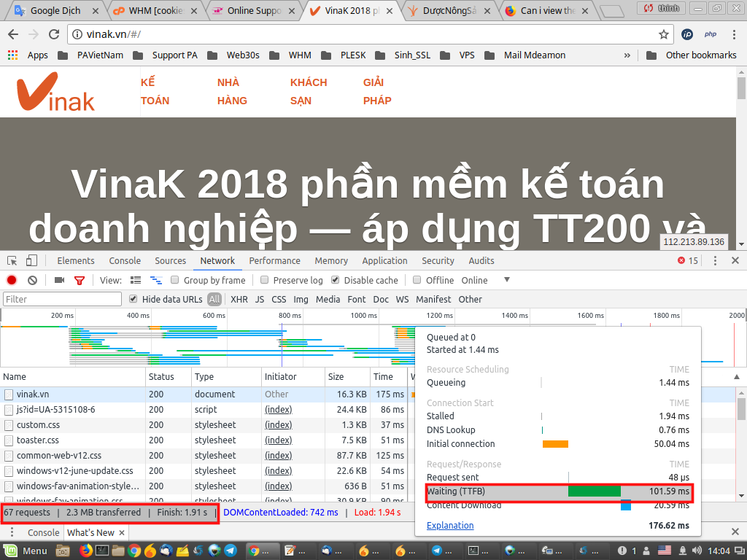This screenshot has height=560, width=747.
Task: Sort the waterfall column with the triangle arrow
Action: pos(737,377)
